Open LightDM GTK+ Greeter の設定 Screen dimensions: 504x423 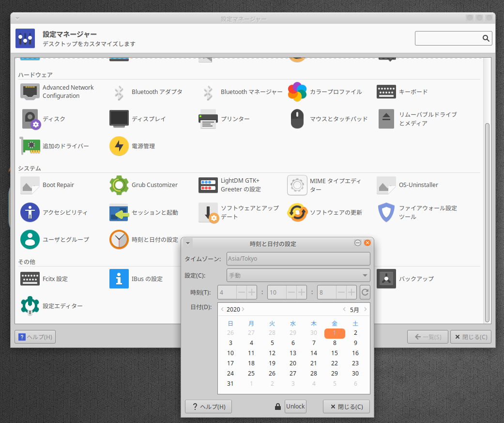(230, 185)
